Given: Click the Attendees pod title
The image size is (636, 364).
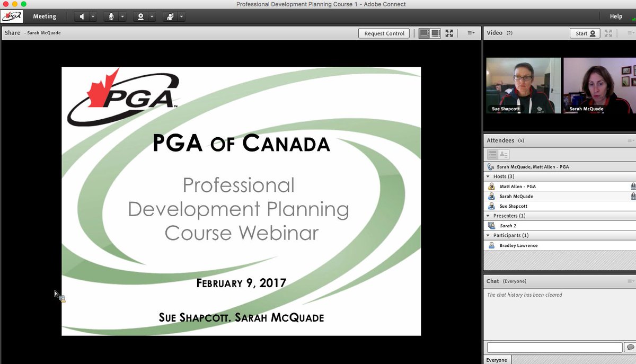Looking at the screenshot, I should coord(500,140).
